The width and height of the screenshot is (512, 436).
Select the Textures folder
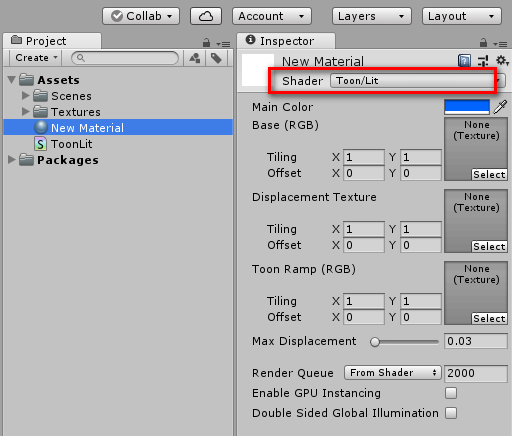pyautogui.click(x=67, y=112)
